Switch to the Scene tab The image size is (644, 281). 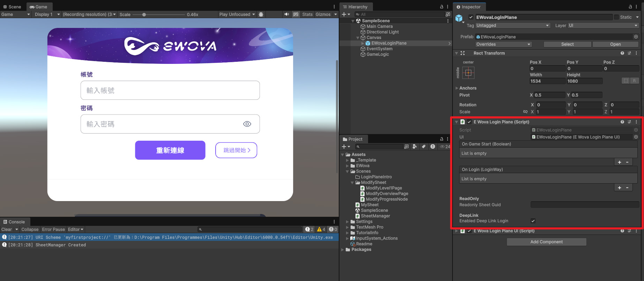13,7
